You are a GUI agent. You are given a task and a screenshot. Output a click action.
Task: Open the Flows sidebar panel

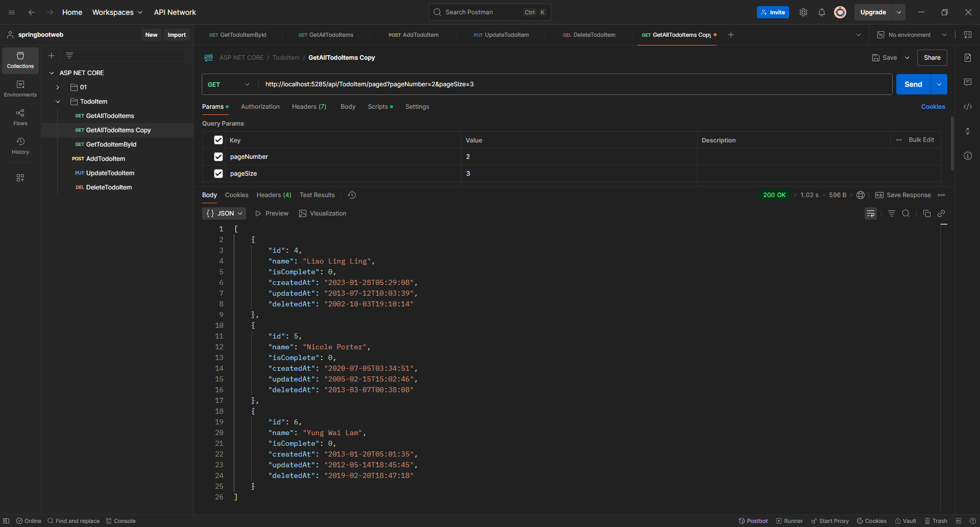point(20,117)
